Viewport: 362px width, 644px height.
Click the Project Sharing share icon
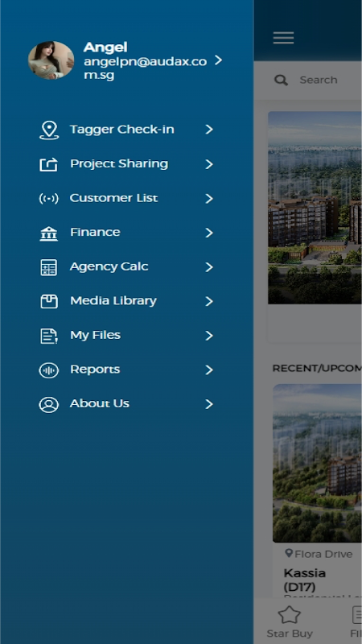(49, 164)
